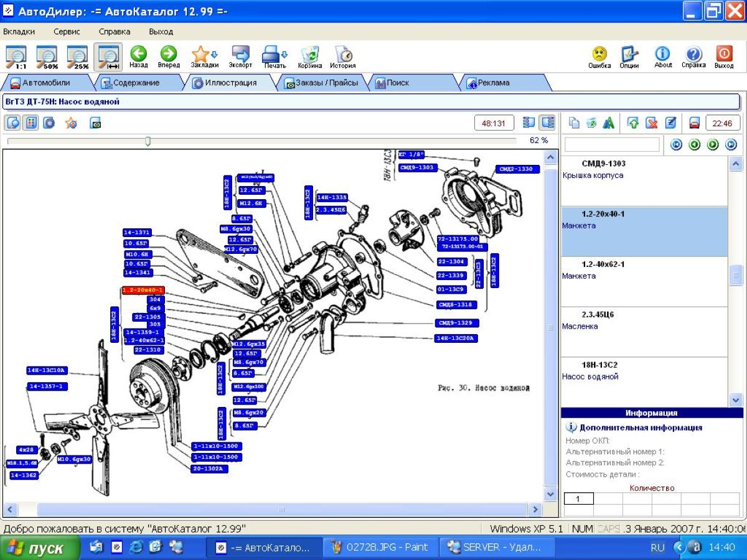This screenshot has height=560, width=747.
Task: Report a problem via Ошибка icon
Action: coord(599,57)
